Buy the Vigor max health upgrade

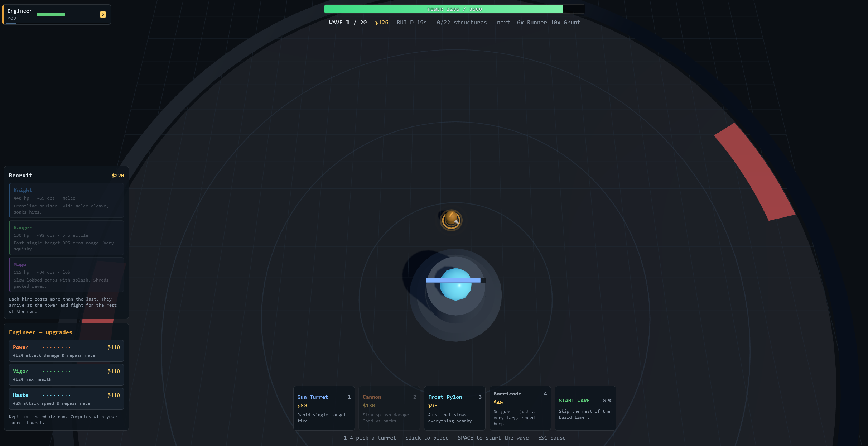click(66, 375)
